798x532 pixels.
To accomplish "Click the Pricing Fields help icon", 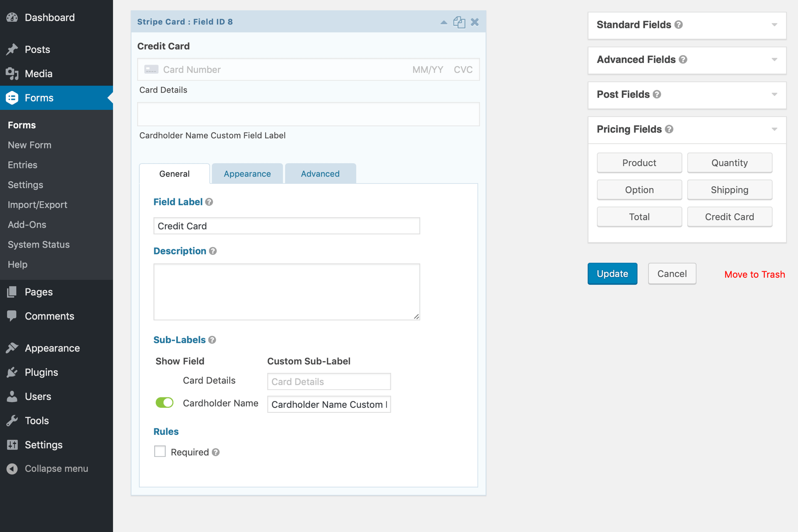I will pos(669,129).
